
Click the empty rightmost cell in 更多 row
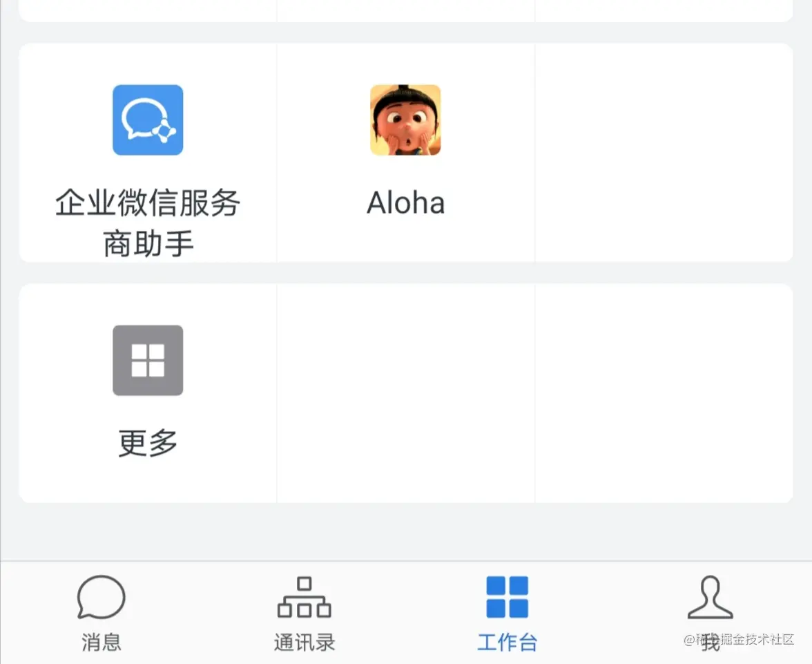pos(664,393)
